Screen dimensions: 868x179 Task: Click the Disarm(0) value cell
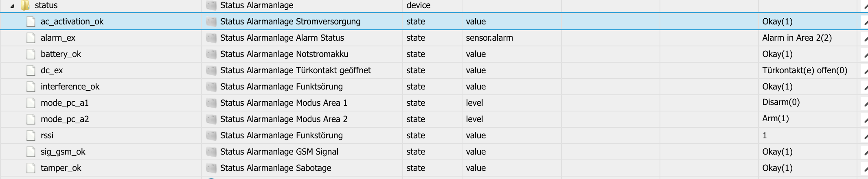(781, 102)
